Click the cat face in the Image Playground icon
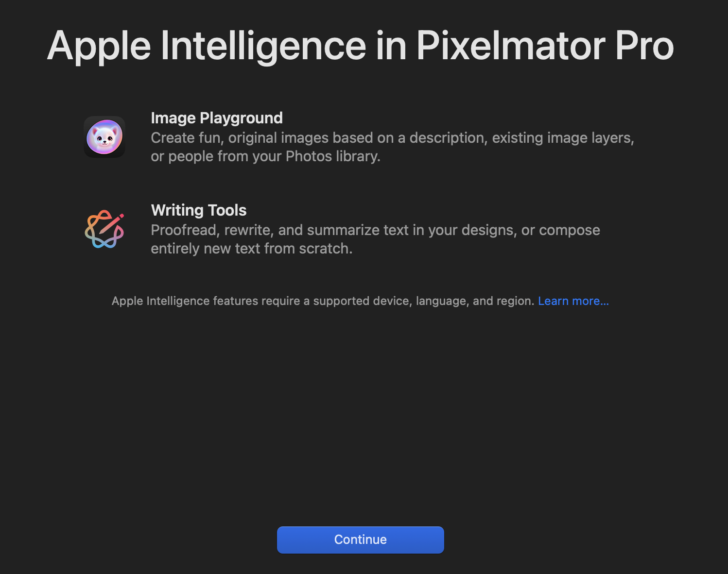 click(104, 138)
